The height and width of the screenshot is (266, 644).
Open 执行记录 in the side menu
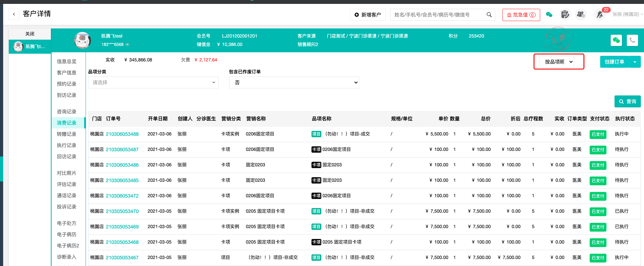[67, 145]
